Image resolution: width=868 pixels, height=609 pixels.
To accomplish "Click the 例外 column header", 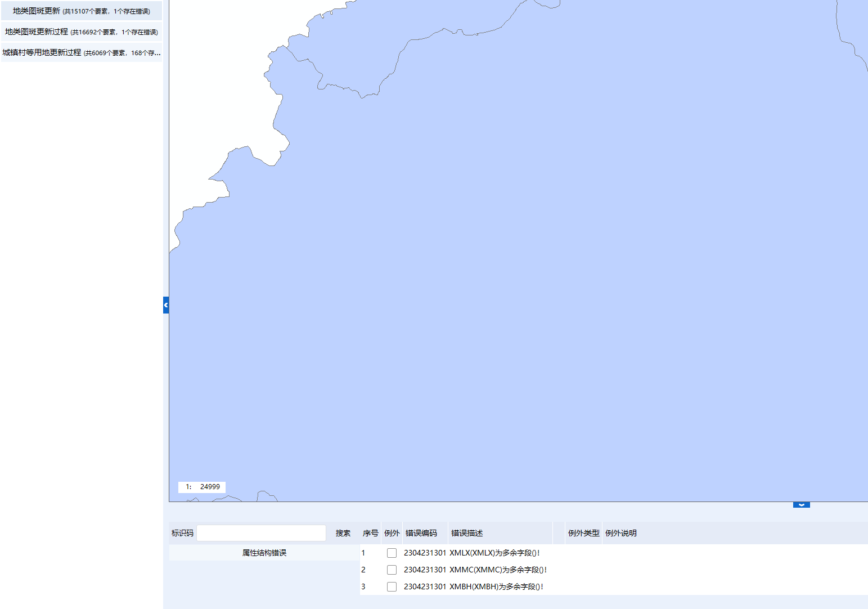I will point(392,533).
